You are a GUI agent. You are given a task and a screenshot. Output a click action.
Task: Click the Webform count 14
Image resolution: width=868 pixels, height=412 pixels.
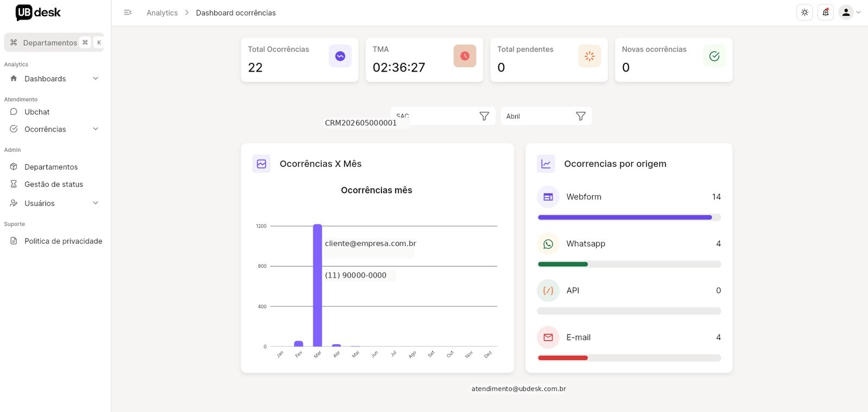point(716,197)
